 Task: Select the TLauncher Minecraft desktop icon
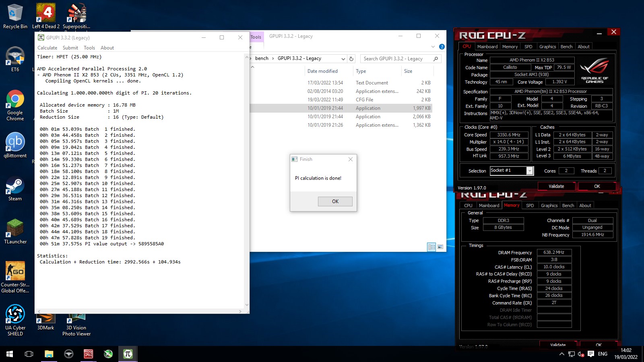click(15, 232)
